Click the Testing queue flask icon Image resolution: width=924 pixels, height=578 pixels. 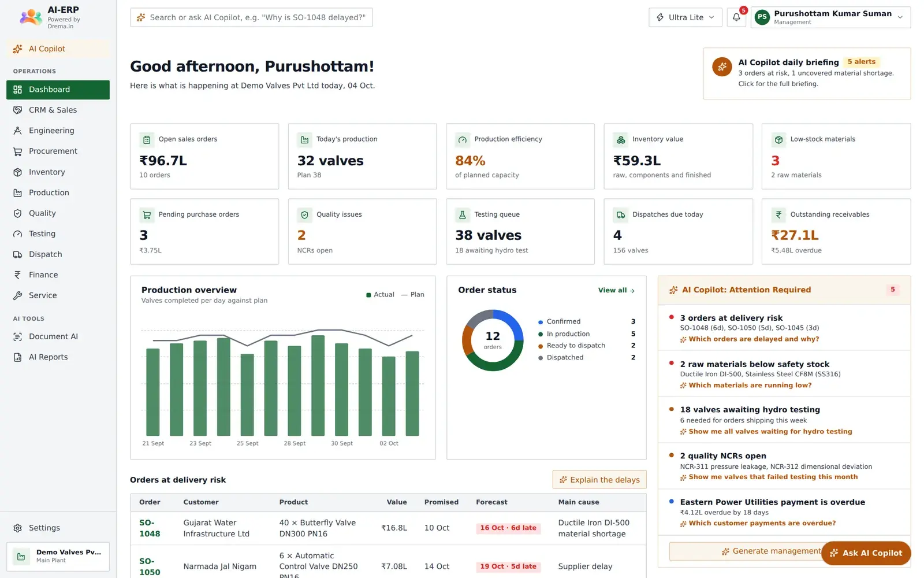462,215
